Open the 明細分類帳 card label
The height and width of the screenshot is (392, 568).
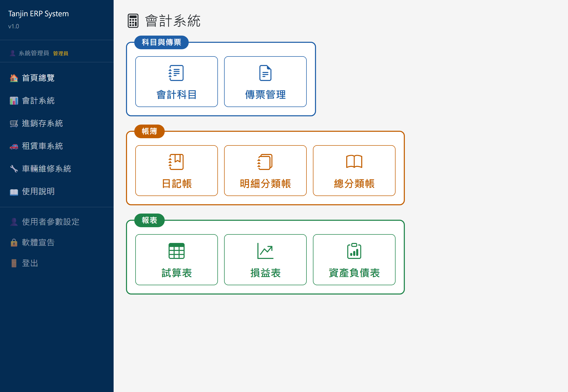tap(265, 184)
